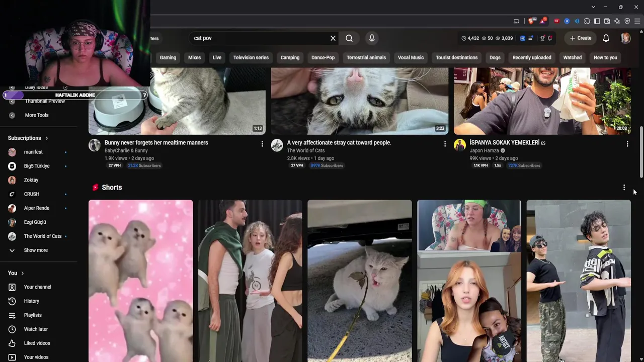Screen dimensions: 644x362
Task: Clear the 'cat pov' search text
Action: click(x=333, y=38)
